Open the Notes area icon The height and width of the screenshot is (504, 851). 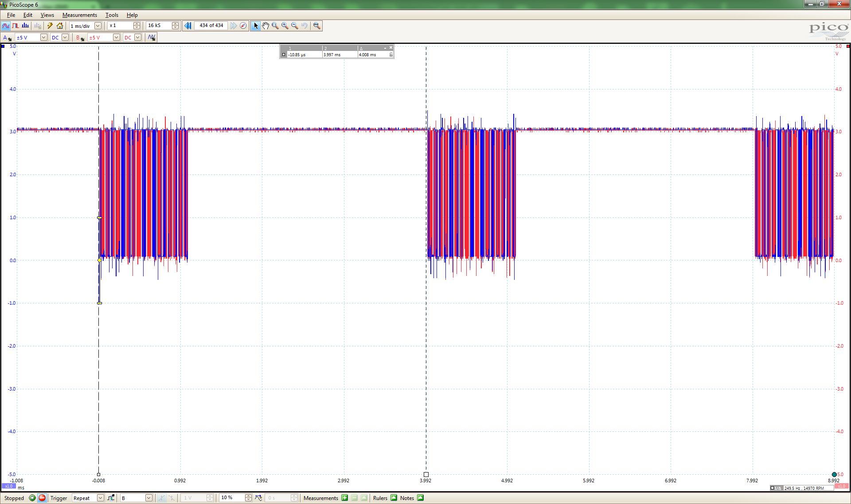[x=421, y=498]
